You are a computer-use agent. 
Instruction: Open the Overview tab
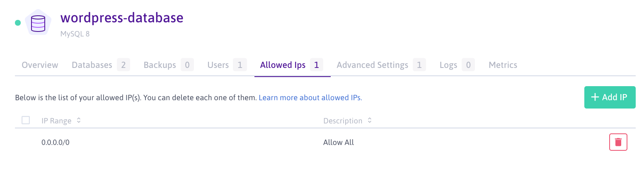click(40, 65)
